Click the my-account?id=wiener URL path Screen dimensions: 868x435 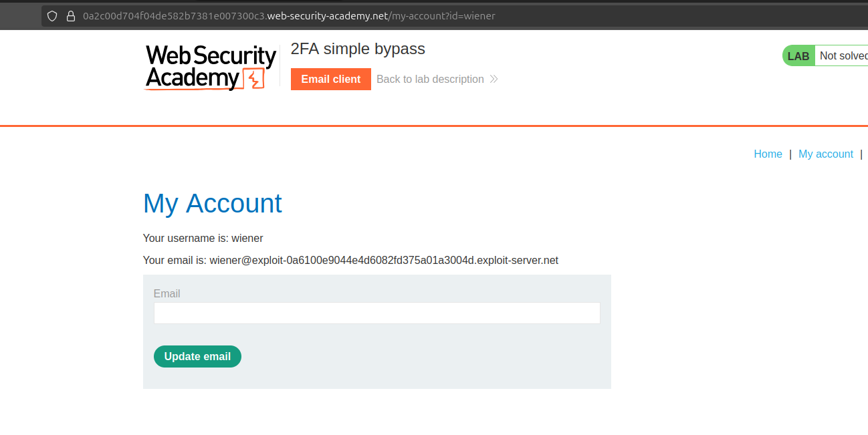443,16
